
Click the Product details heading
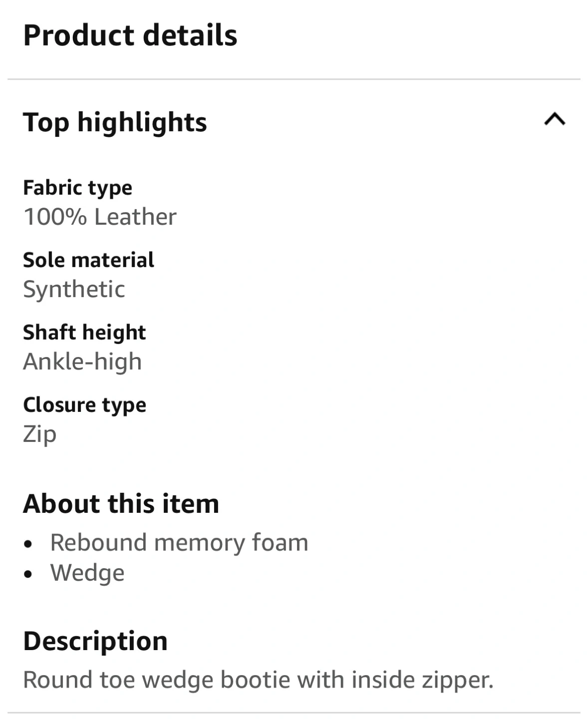(x=130, y=35)
